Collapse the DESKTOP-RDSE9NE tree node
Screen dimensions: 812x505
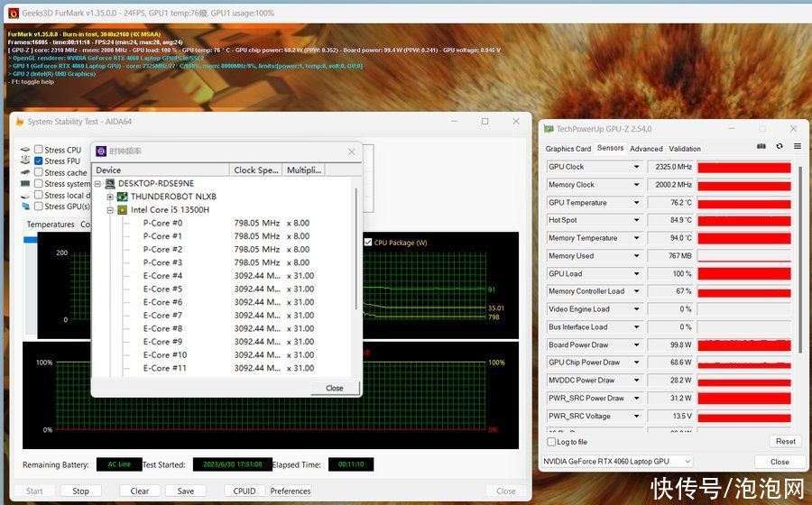(97, 184)
